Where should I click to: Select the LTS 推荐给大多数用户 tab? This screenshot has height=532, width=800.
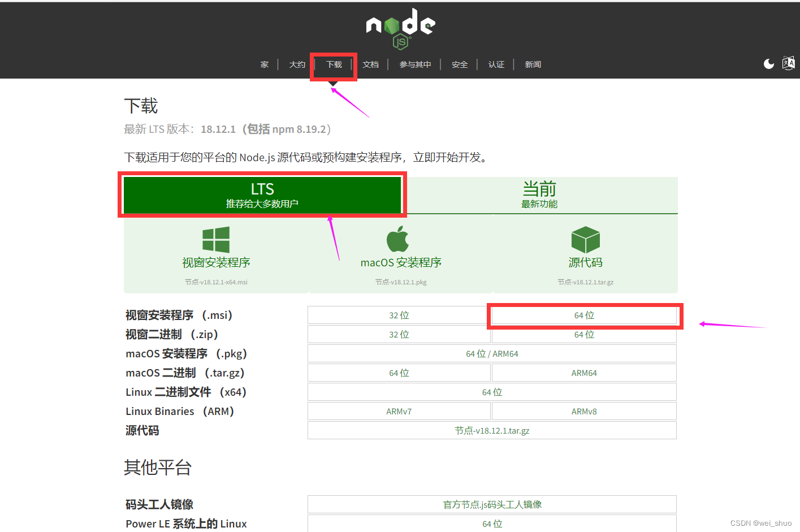pos(262,195)
